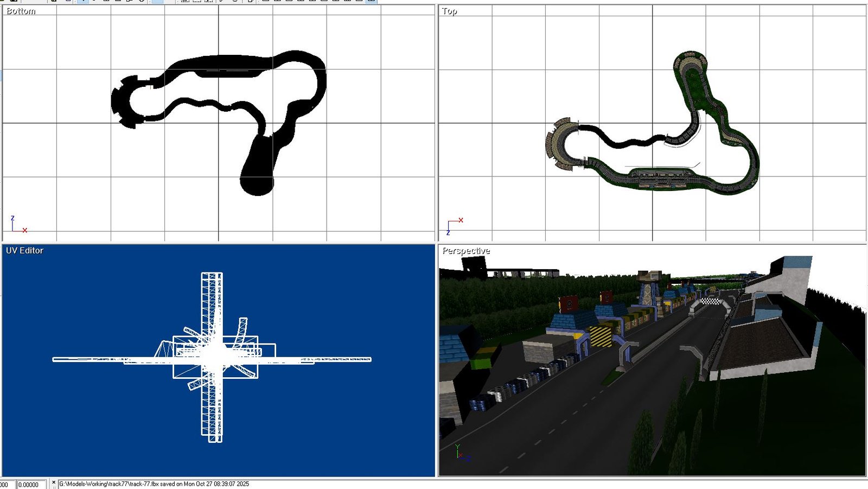Click the axis gizmo in Top viewport
The width and height of the screenshot is (868, 489).
pos(455,225)
